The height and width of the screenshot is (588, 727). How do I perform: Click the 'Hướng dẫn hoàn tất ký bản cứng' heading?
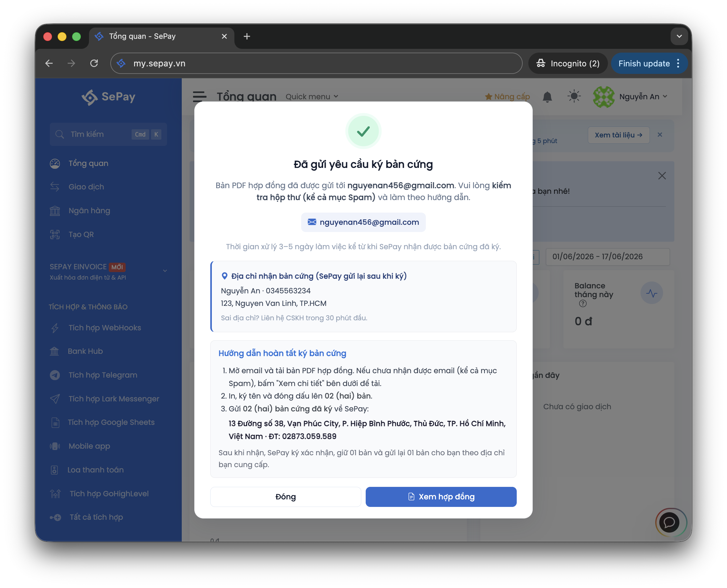click(282, 353)
